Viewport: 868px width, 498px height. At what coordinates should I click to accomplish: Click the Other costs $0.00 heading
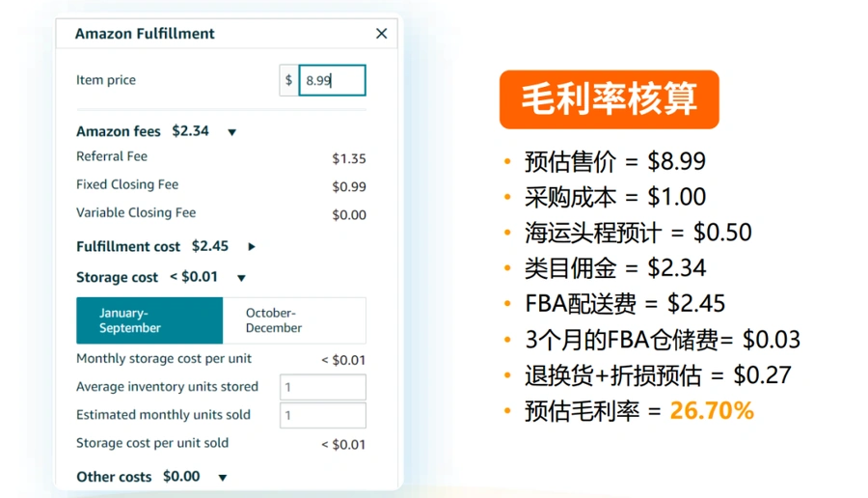(x=138, y=477)
